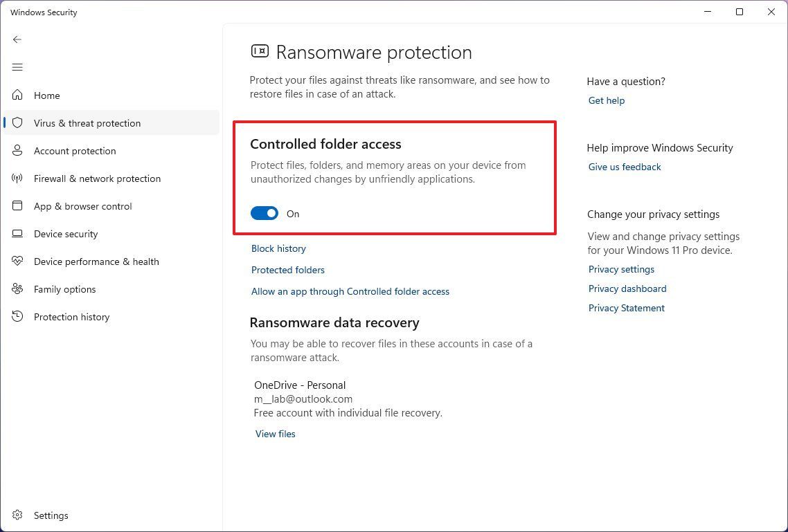Image resolution: width=788 pixels, height=532 pixels.
Task: Open Block history
Action: click(x=278, y=248)
